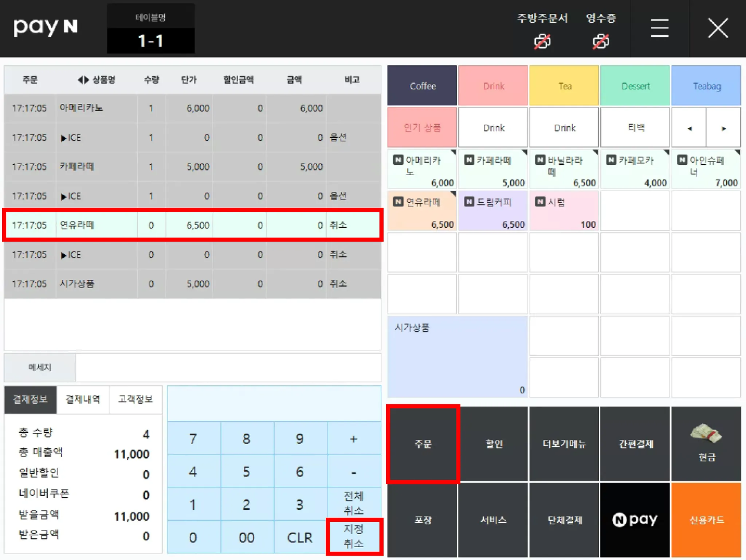This screenshot has width=746, height=560.
Task: Add 드립커피 menu item
Action: coord(492,211)
